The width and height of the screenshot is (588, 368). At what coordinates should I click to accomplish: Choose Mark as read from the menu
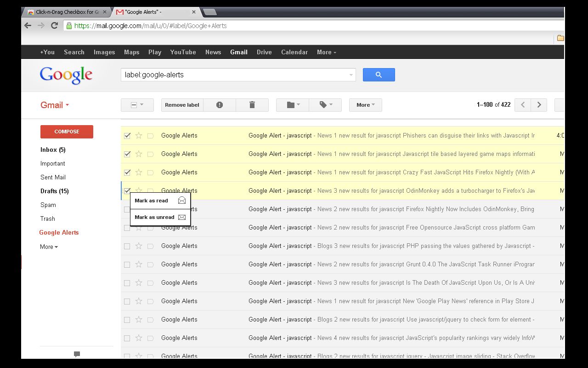point(152,201)
